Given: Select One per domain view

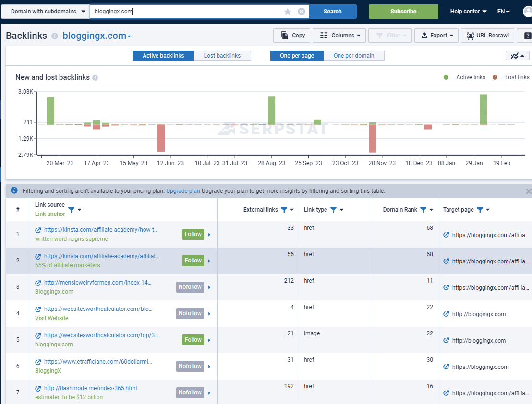Looking at the screenshot, I should pos(354,56).
